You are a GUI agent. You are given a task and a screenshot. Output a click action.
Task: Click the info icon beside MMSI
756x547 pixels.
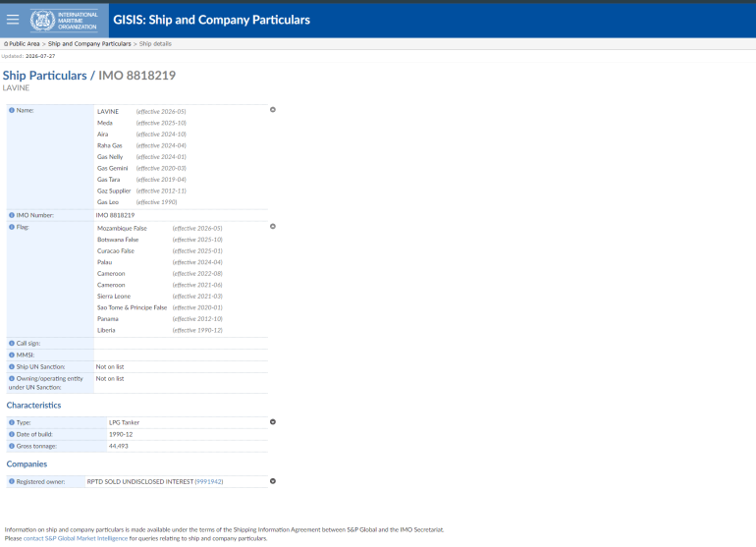[12, 356]
